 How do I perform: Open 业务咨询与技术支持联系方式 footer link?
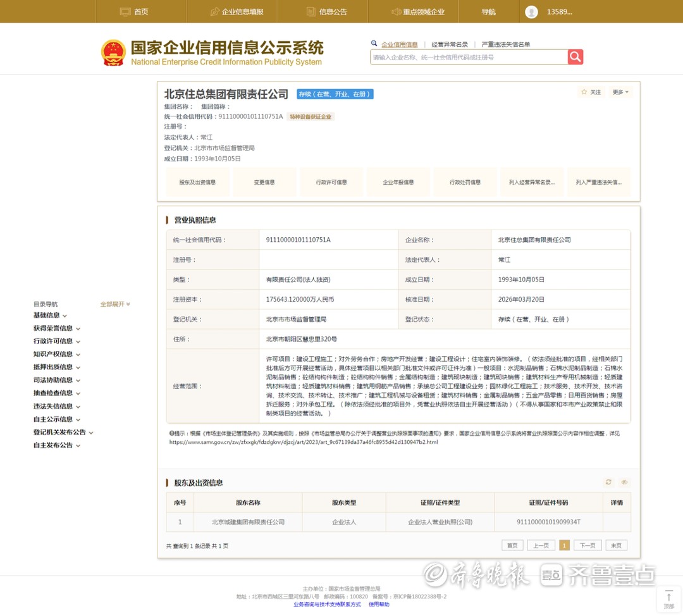327,604
